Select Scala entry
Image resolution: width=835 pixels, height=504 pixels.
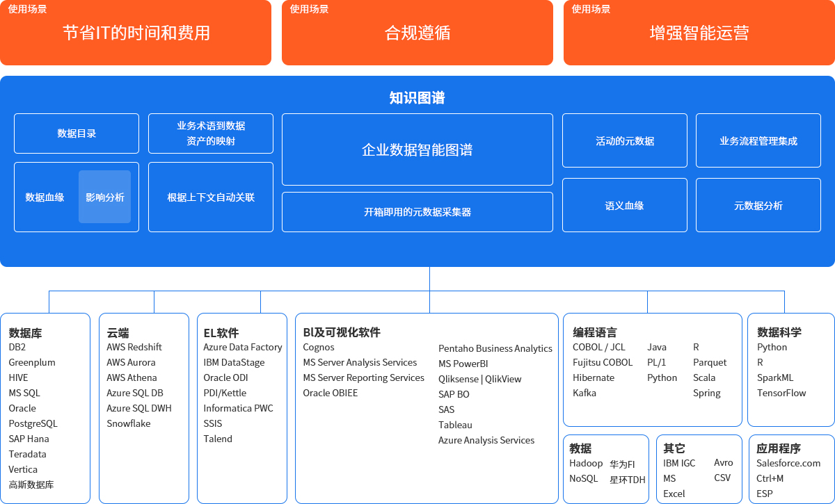coord(704,377)
